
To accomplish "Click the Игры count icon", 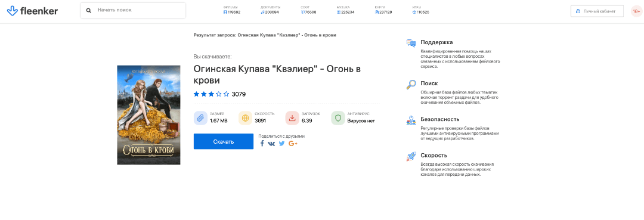I will [x=414, y=13].
